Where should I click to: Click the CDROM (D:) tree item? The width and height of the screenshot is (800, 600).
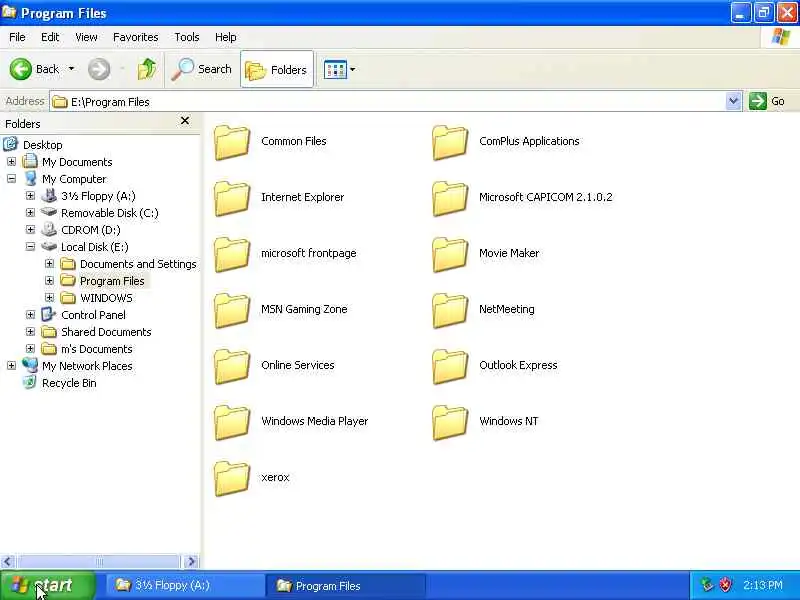[90, 230]
